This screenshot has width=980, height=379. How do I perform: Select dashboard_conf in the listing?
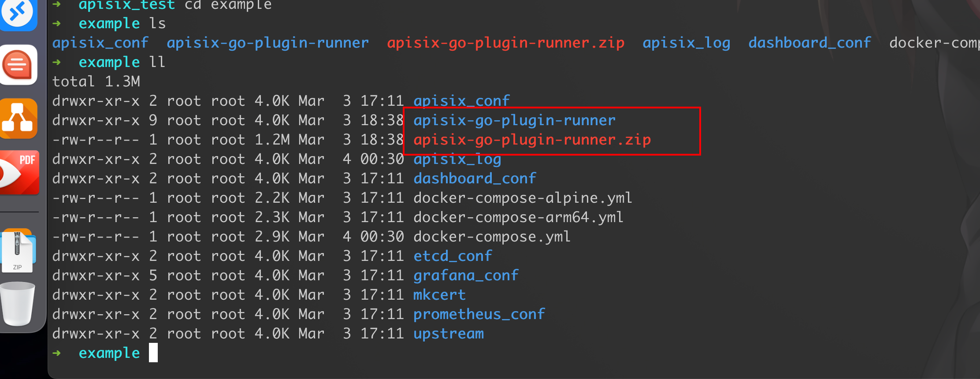475,178
